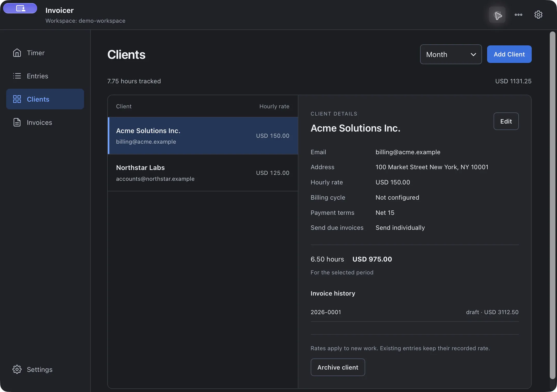Click the USD 975.00 period amount
This screenshot has width=557, height=392.
[x=372, y=259]
